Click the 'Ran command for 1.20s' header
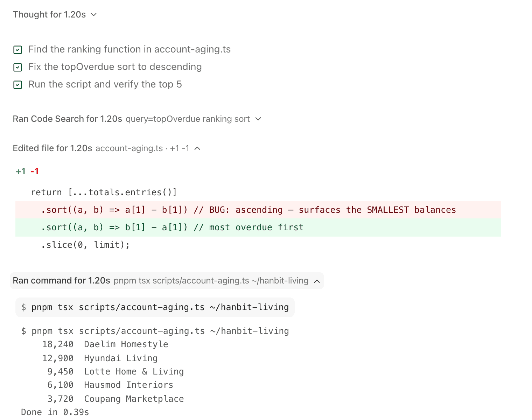Image resolution: width=532 pixels, height=420 pixels. tap(167, 281)
